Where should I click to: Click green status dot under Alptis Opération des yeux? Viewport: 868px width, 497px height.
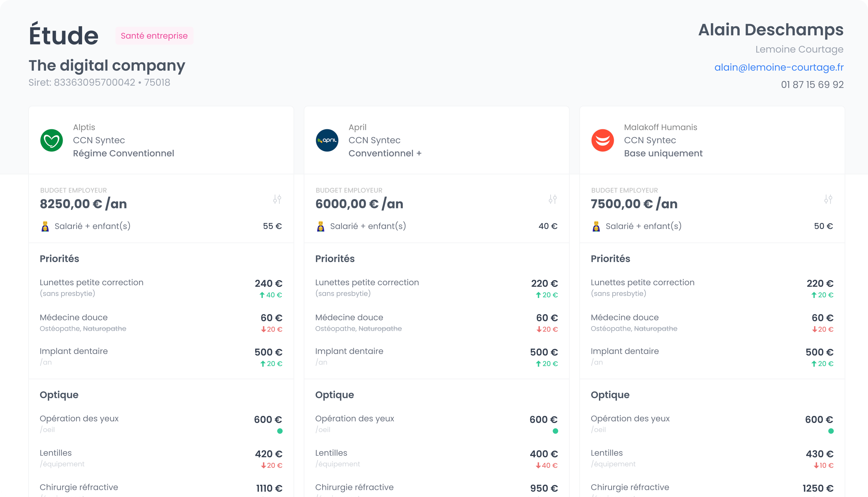click(x=280, y=431)
